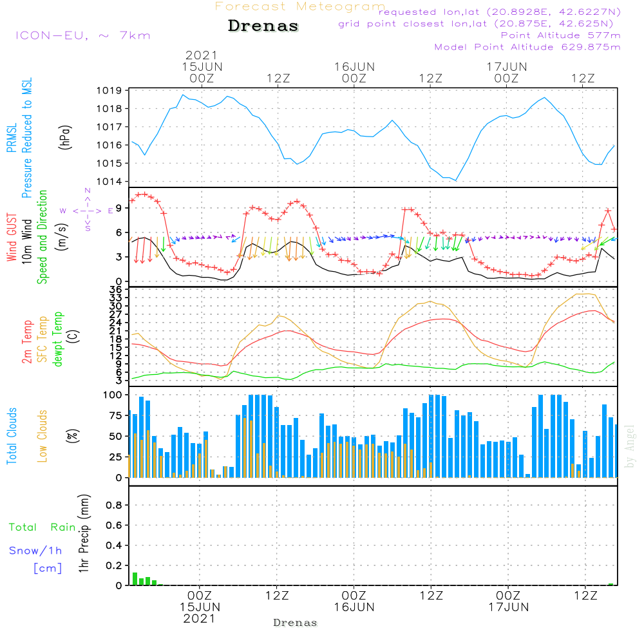Click the 'Total Rain' legend label
Image resolution: width=644 pixels, height=644 pixels.
tap(43, 527)
